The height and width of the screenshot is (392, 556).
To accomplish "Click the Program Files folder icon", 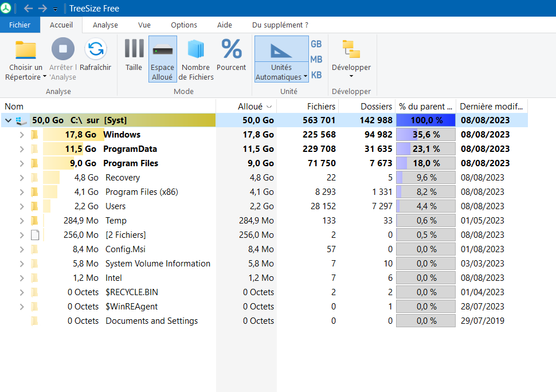I will pos(34,163).
